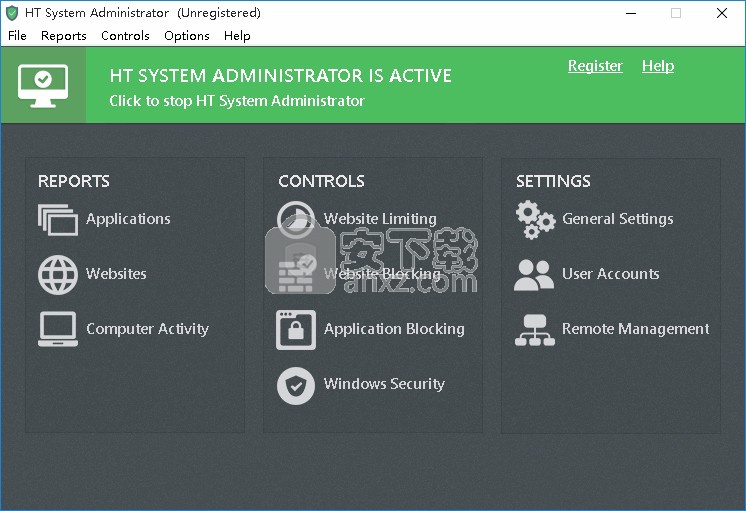This screenshot has width=746, height=511.
Task: Click the Websites globe icon
Action: (x=58, y=275)
